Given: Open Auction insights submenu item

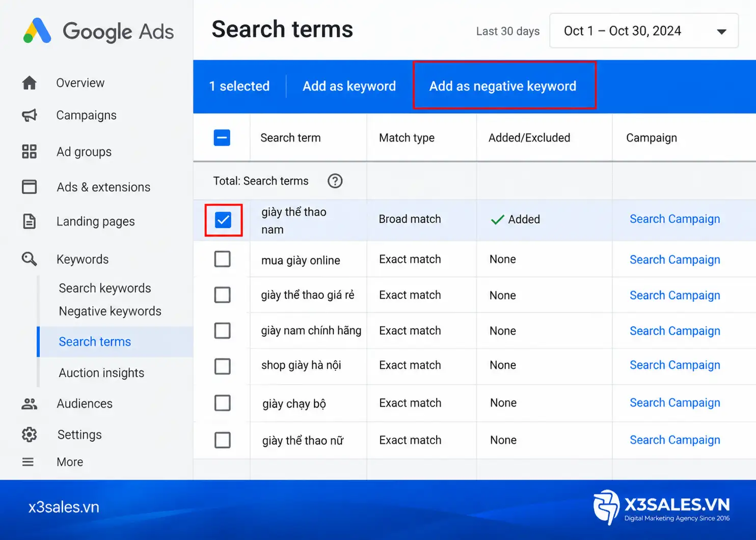Looking at the screenshot, I should coord(101,373).
